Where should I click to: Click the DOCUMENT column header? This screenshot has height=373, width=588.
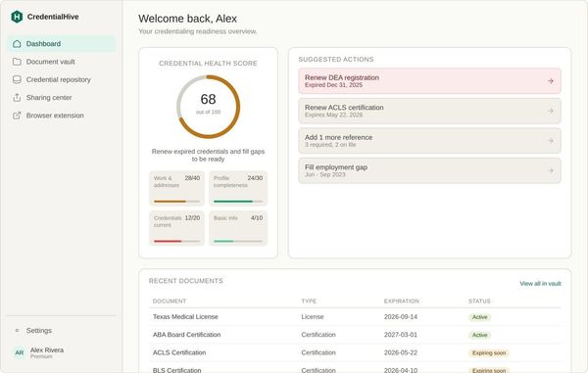[x=170, y=302]
